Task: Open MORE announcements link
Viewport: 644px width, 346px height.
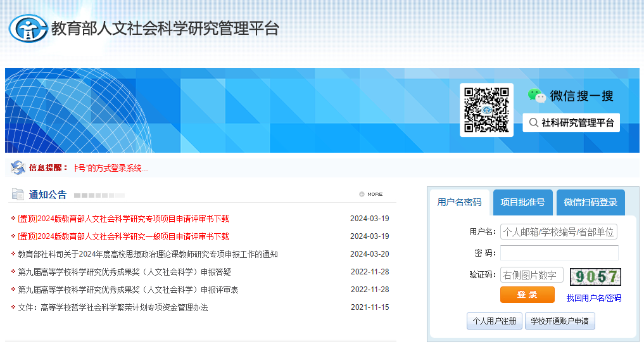Action: click(371, 195)
